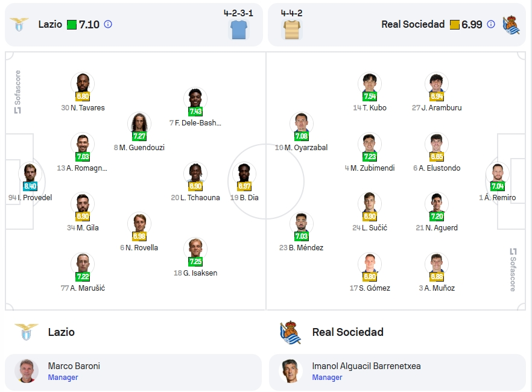Click M. Guendouzi's 7.27 rating badge
Screen dimensions: 532x392
coord(139,136)
